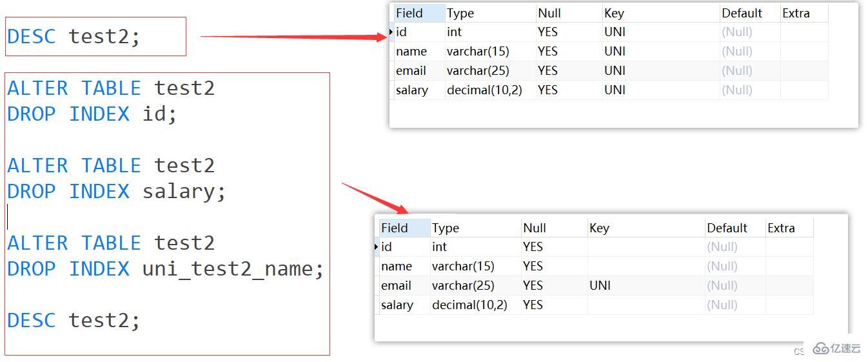Click the UNI key cell of salary row

click(x=661, y=90)
